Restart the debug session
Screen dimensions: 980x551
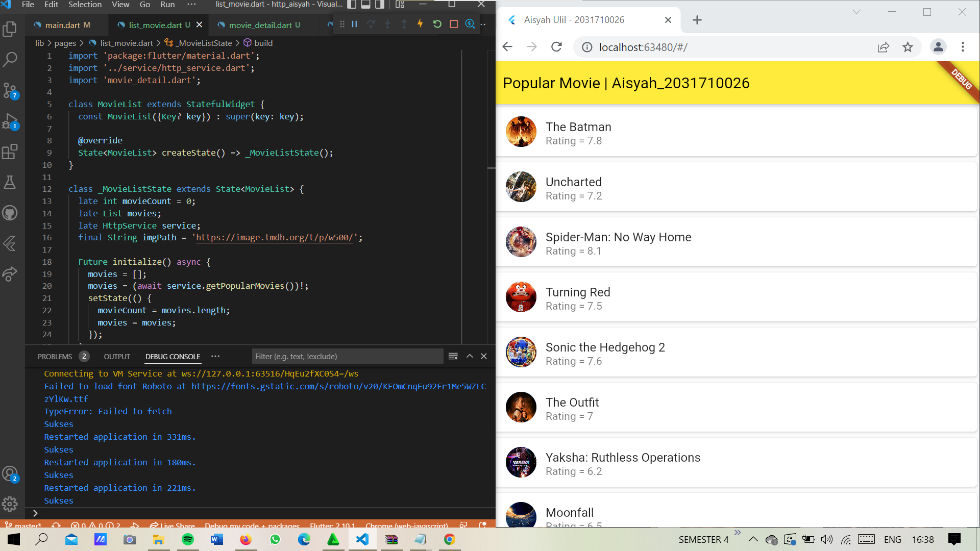pos(437,24)
